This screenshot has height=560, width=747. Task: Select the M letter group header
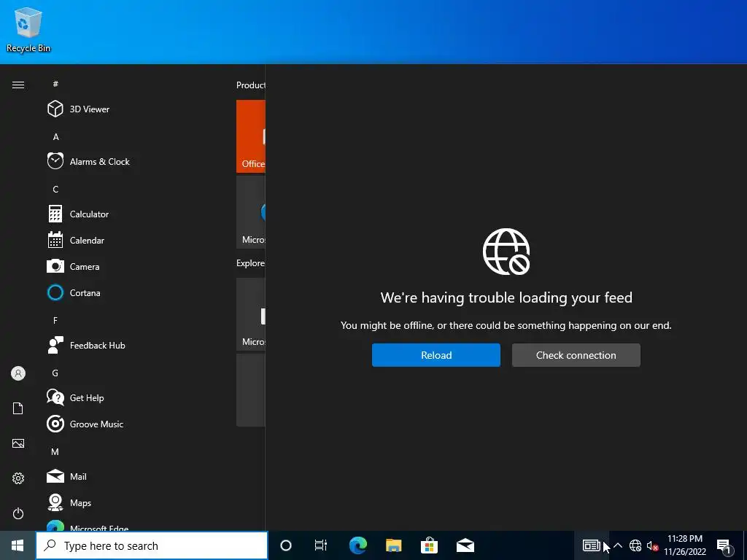(x=55, y=451)
